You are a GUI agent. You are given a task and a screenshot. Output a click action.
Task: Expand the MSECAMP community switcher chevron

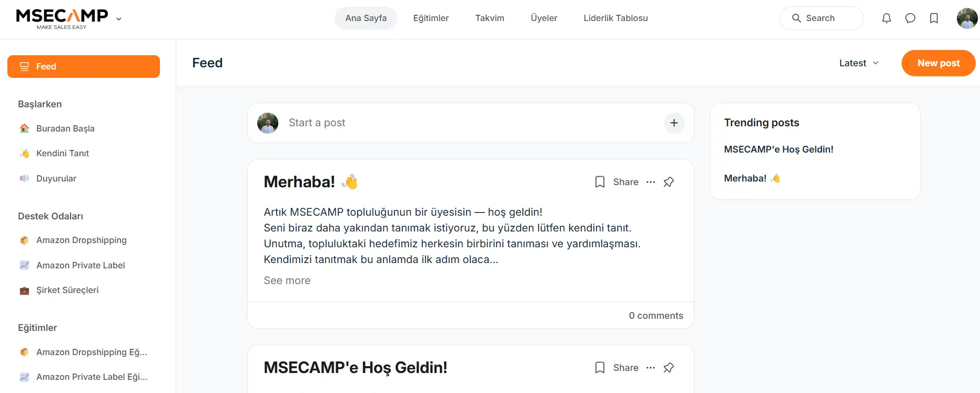119,19
